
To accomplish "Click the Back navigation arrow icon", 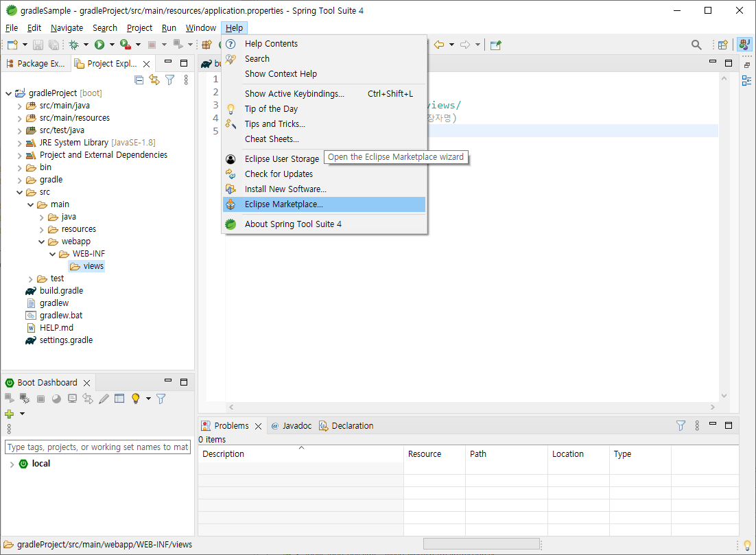I will coord(439,45).
